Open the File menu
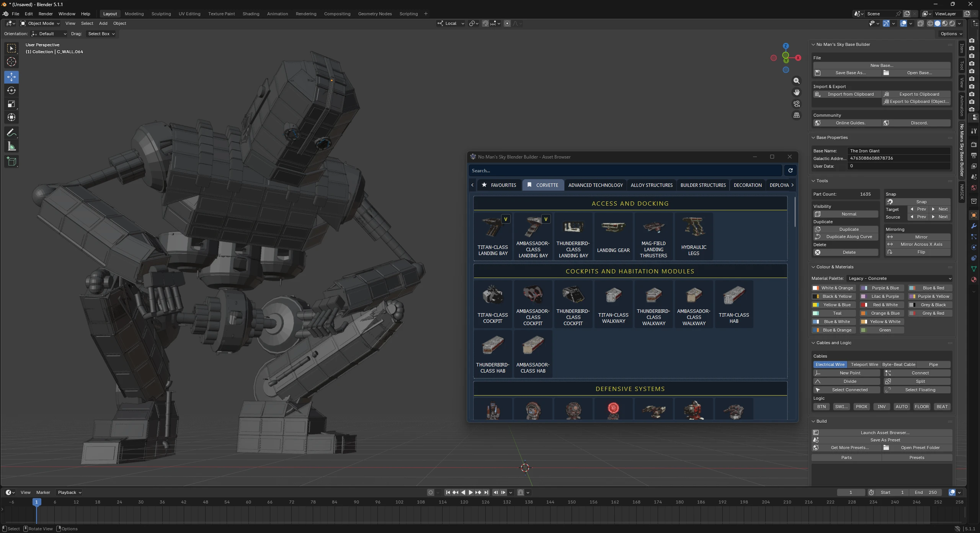 click(x=15, y=14)
